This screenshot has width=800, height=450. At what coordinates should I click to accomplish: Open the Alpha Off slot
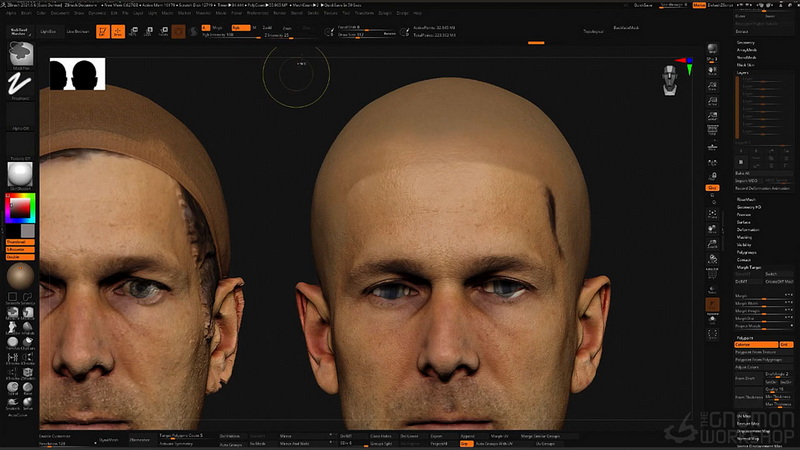20,116
